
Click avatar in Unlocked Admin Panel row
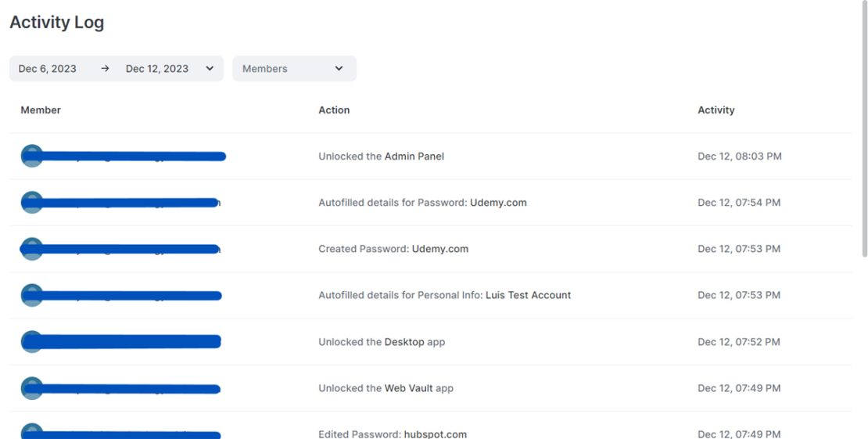[x=31, y=156]
